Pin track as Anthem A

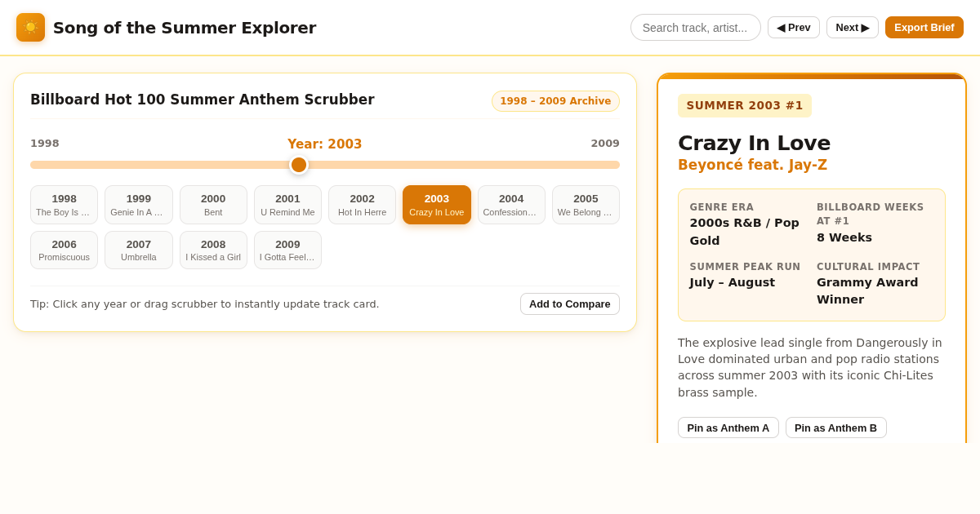pos(728,428)
